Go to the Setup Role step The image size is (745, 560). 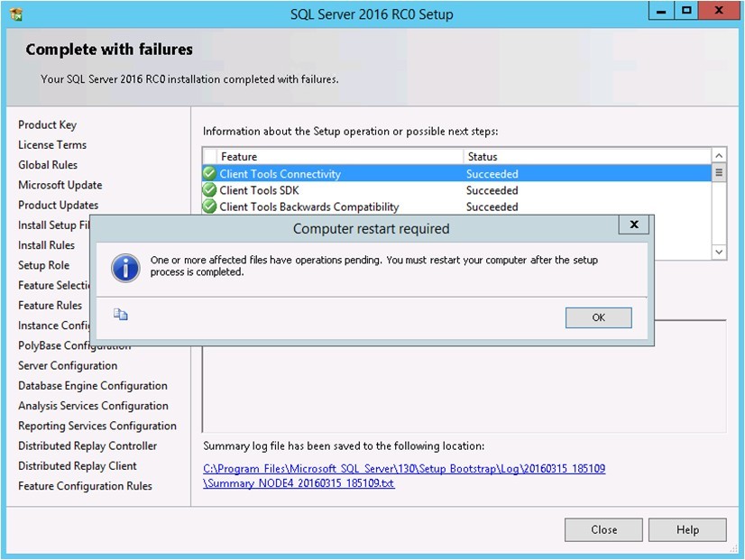[x=43, y=265]
